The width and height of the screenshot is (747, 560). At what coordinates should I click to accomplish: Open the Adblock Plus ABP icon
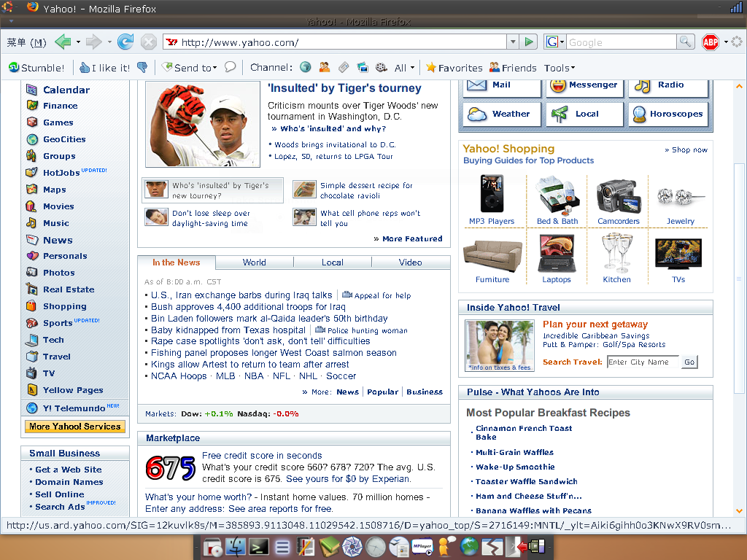click(710, 42)
